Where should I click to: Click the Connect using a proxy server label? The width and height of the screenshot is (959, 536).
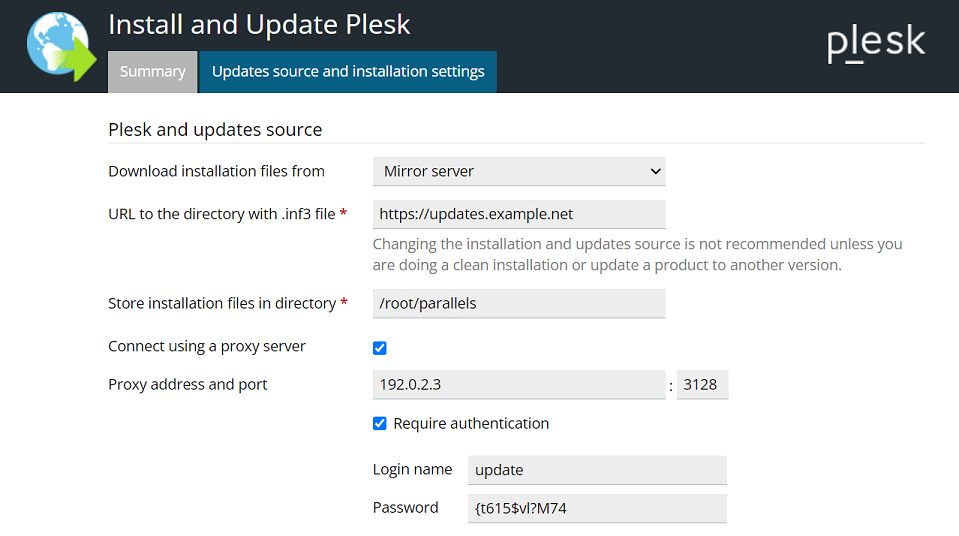tap(207, 346)
